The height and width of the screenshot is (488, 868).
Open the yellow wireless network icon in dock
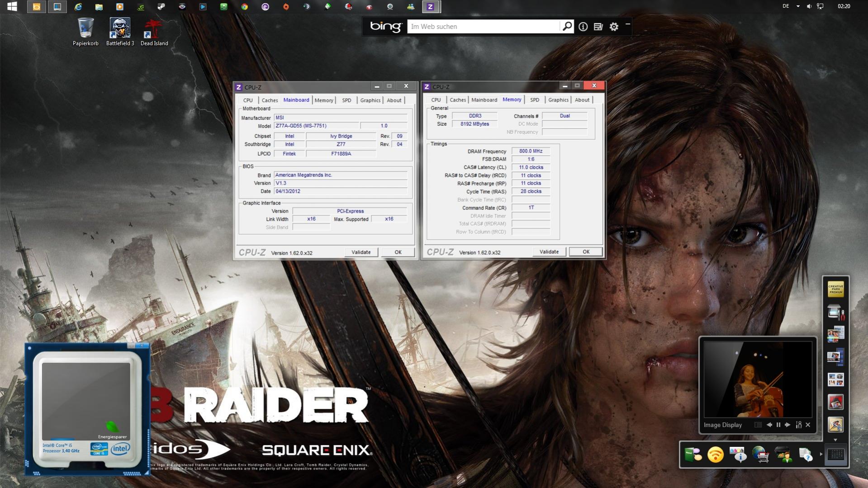tap(716, 455)
